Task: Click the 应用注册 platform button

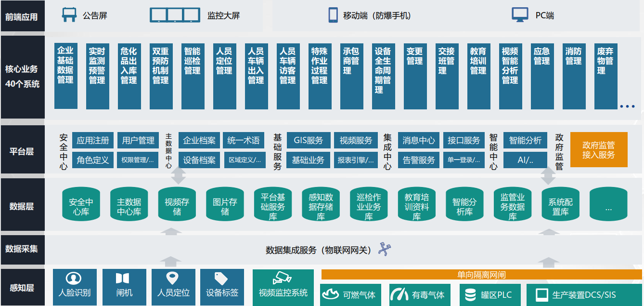Action: pyautogui.click(x=93, y=140)
